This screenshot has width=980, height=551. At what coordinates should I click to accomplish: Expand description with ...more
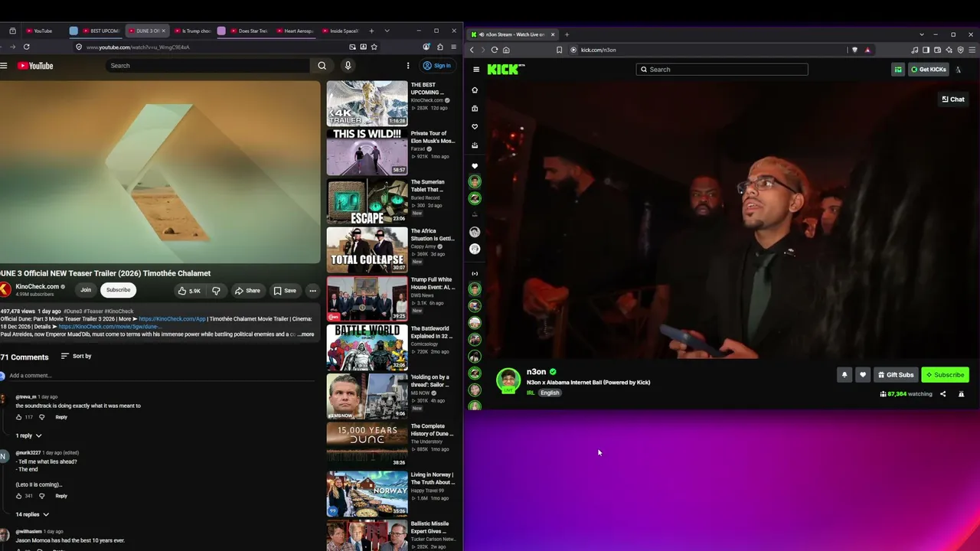click(x=305, y=334)
